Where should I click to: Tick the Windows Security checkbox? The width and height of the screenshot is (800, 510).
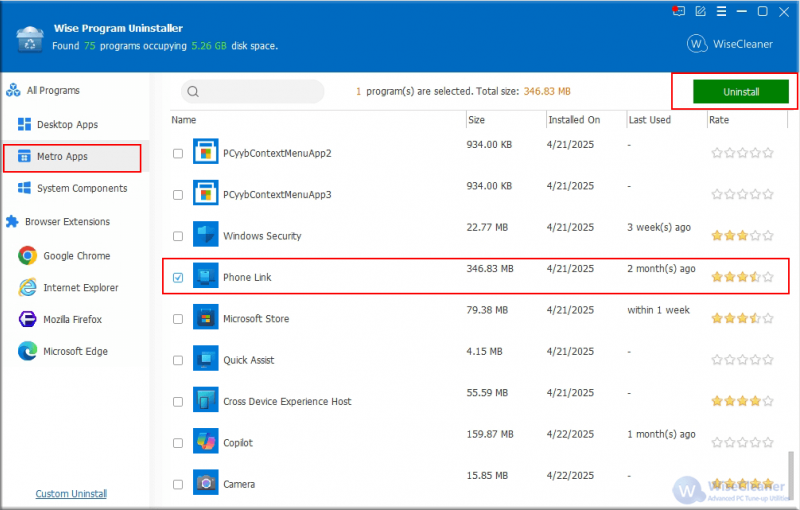pyautogui.click(x=178, y=236)
